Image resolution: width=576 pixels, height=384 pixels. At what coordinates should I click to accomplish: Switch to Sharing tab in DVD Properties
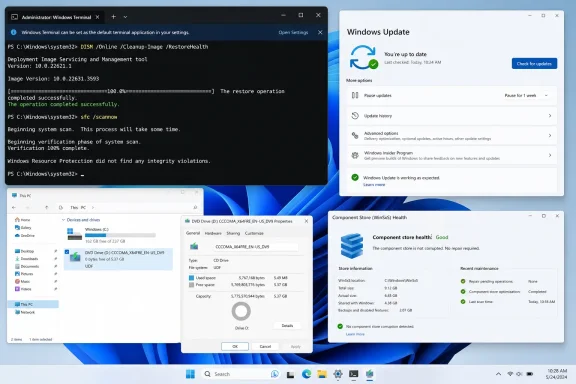(233, 233)
